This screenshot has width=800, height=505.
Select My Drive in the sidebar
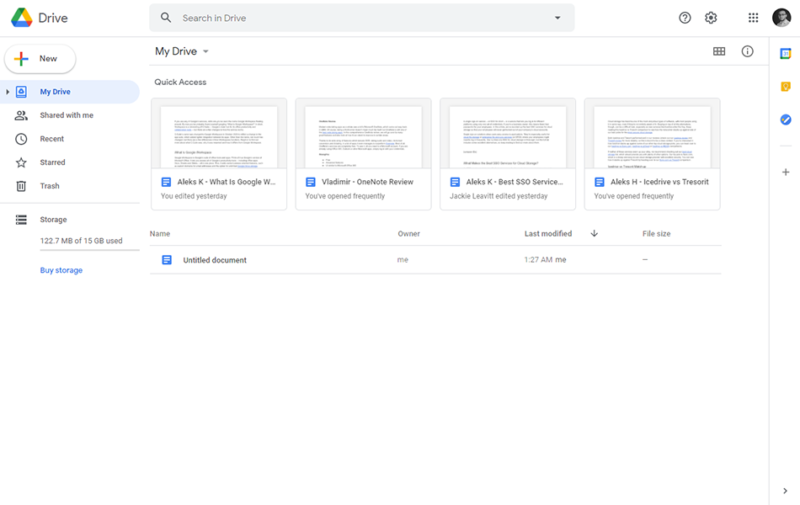point(69,92)
